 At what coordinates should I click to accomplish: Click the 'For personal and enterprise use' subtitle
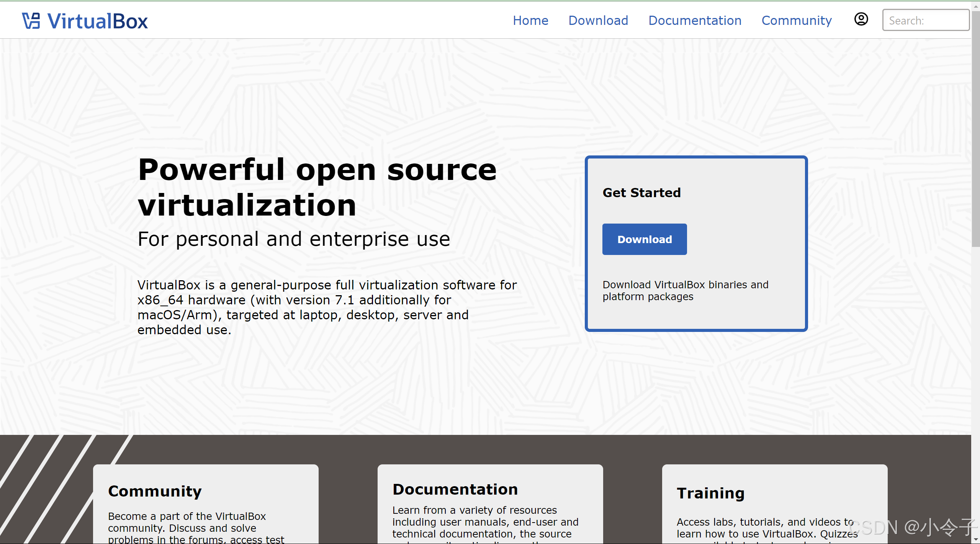[x=294, y=239]
